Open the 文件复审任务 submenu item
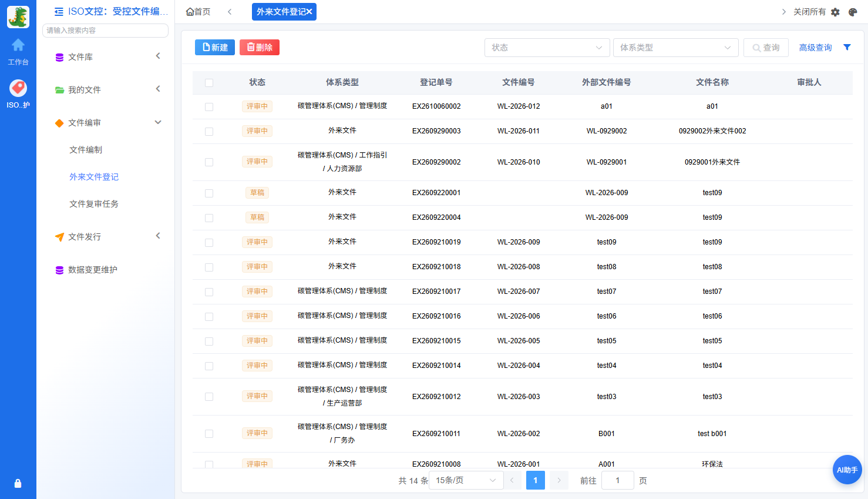 pyautogui.click(x=94, y=204)
